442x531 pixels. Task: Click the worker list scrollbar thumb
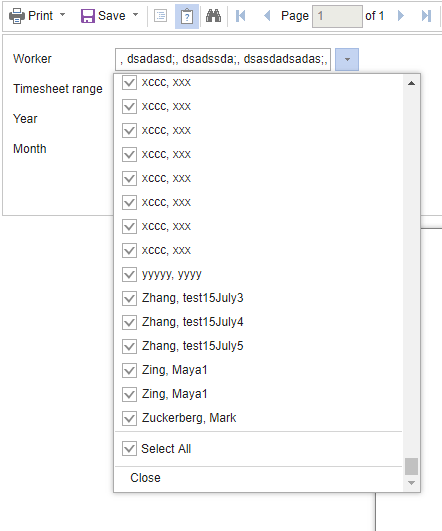coord(411,466)
